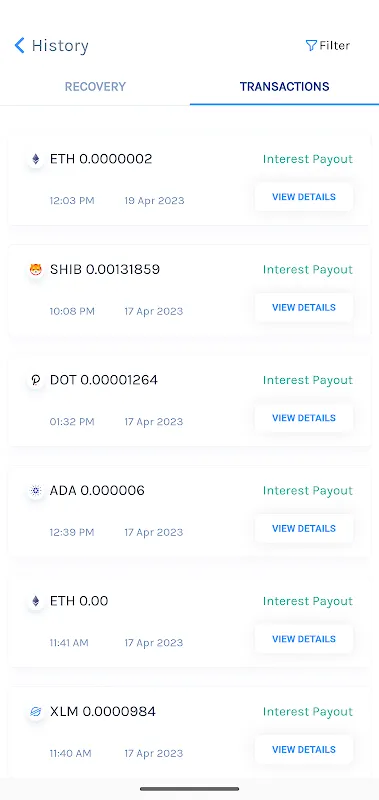The image size is (379, 800).
Task: Tap the back arrow next to History
Action: [x=19, y=45]
